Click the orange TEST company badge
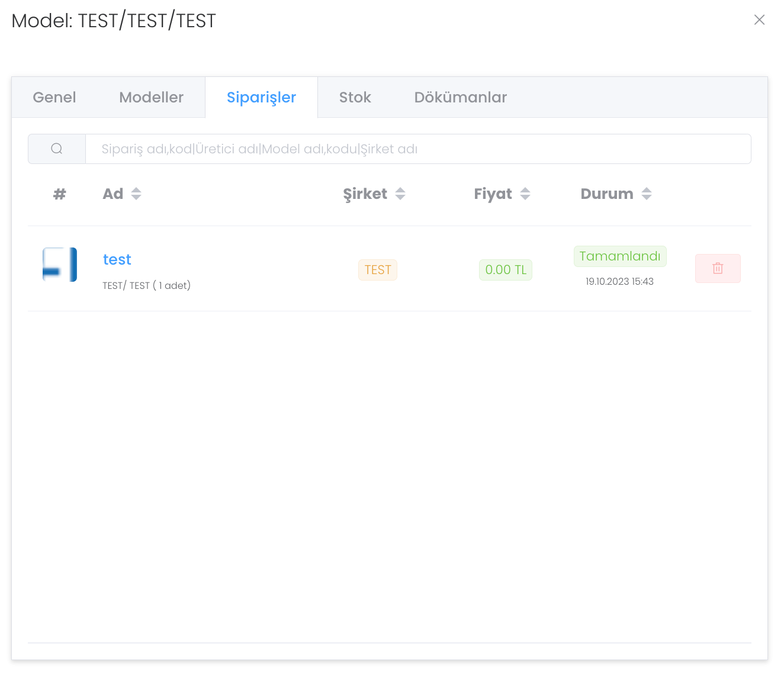The height and width of the screenshot is (682, 784). [378, 270]
